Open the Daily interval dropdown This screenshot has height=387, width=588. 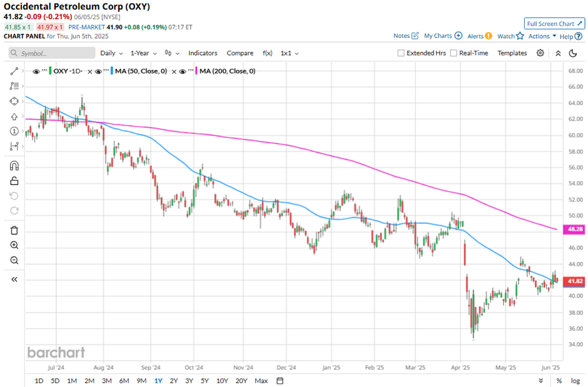111,53
